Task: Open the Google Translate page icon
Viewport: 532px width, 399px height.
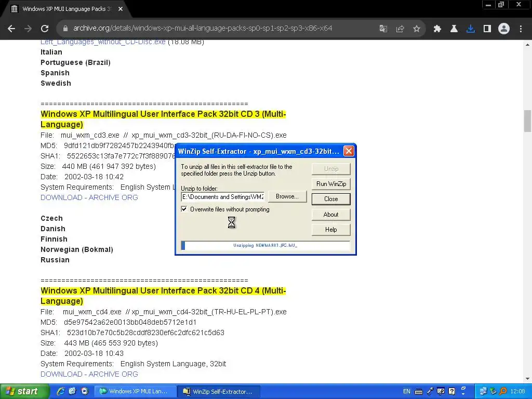Action: pyautogui.click(x=383, y=29)
